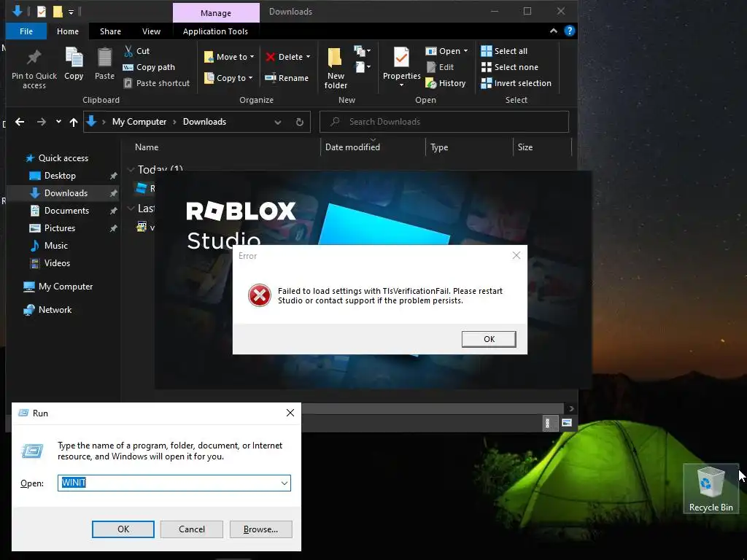The height and width of the screenshot is (560, 747).
Task: Click OK in Error dialog
Action: [489, 339]
